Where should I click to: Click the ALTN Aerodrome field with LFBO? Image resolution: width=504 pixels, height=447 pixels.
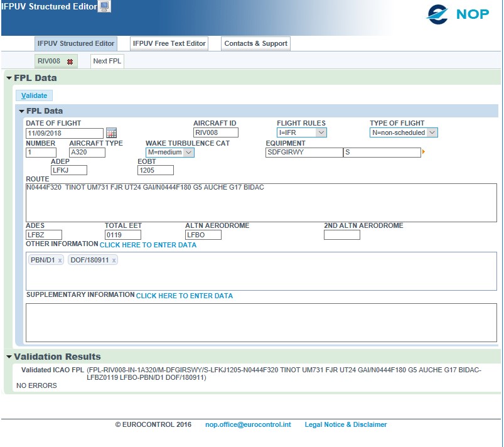(x=203, y=235)
